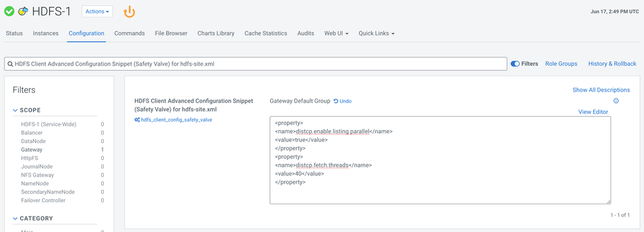Image resolution: width=644 pixels, height=232 pixels.
Task: Click the info icon under Show All Descriptions
Action: coord(616,101)
